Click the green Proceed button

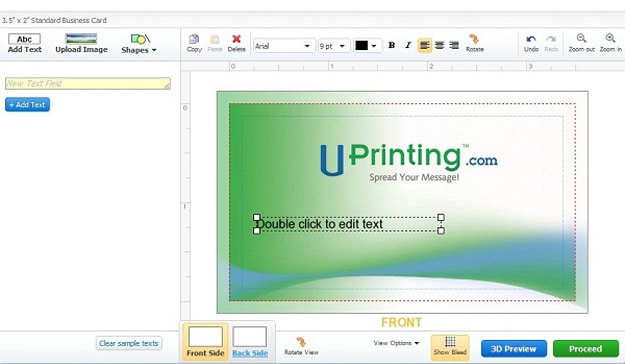point(585,349)
